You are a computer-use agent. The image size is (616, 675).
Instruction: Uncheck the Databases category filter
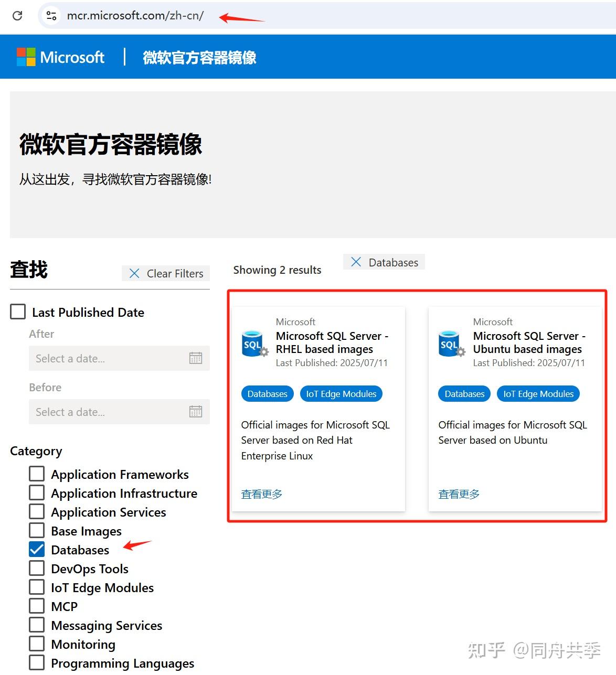click(36, 549)
